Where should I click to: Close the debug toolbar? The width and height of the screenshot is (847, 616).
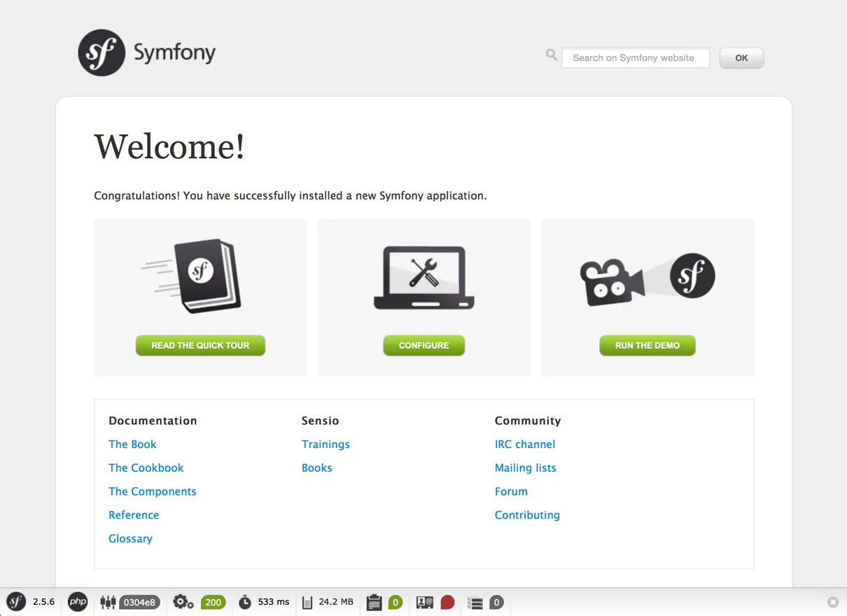[x=833, y=602]
